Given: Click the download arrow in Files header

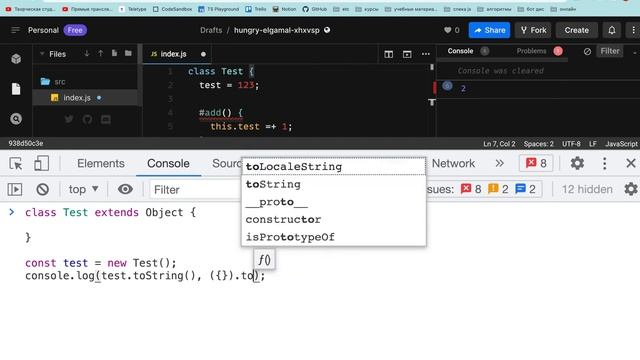Looking at the screenshot, I should 87,53.
